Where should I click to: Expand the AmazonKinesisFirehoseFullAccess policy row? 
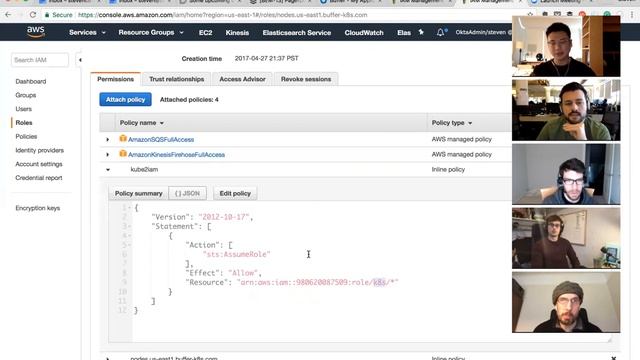[108, 155]
